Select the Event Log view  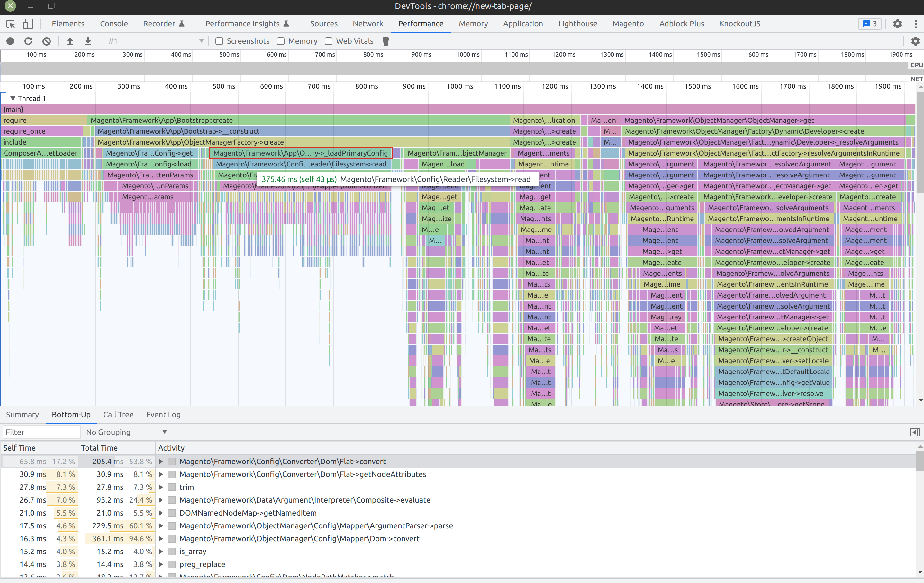[164, 414]
